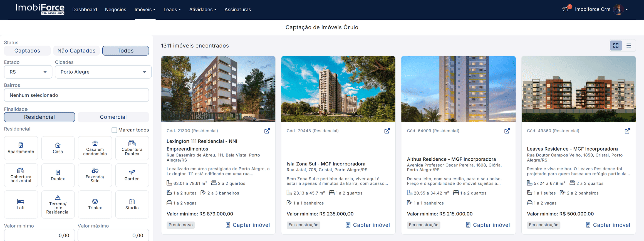Select Cobertura horizontal property type
Screen dimensions: 644x241
pos(21,175)
